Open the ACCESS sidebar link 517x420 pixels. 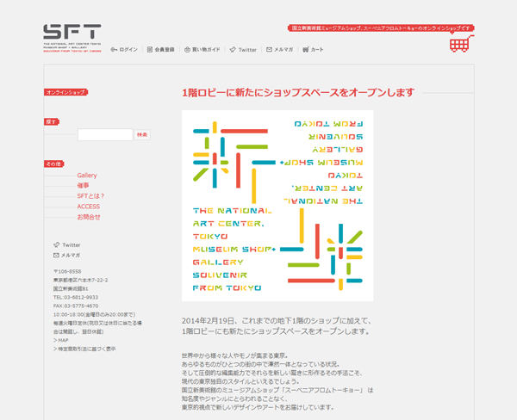(x=89, y=207)
